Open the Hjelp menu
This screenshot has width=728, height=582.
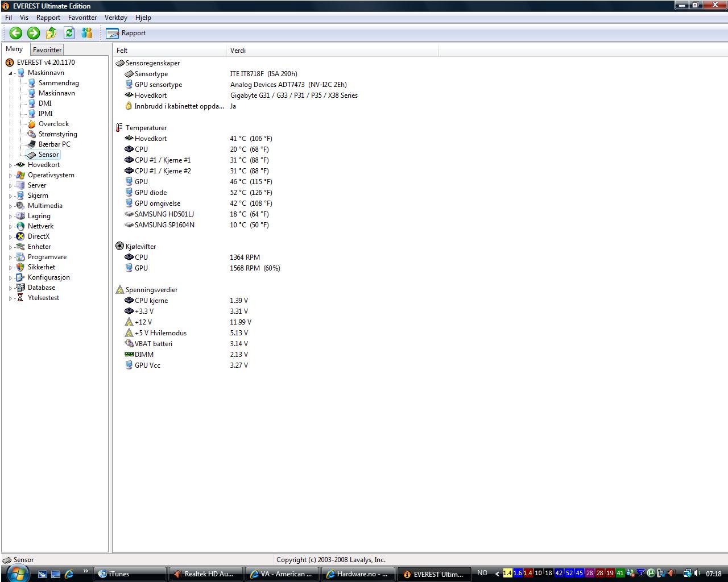(143, 18)
